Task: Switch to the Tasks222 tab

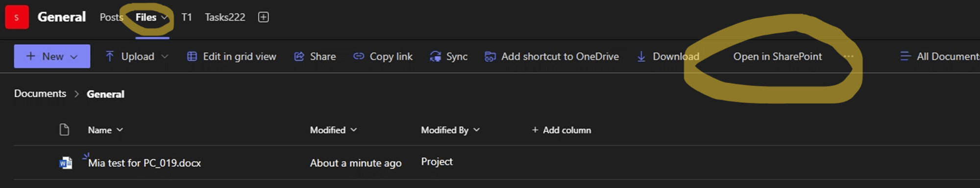Action: click(225, 17)
